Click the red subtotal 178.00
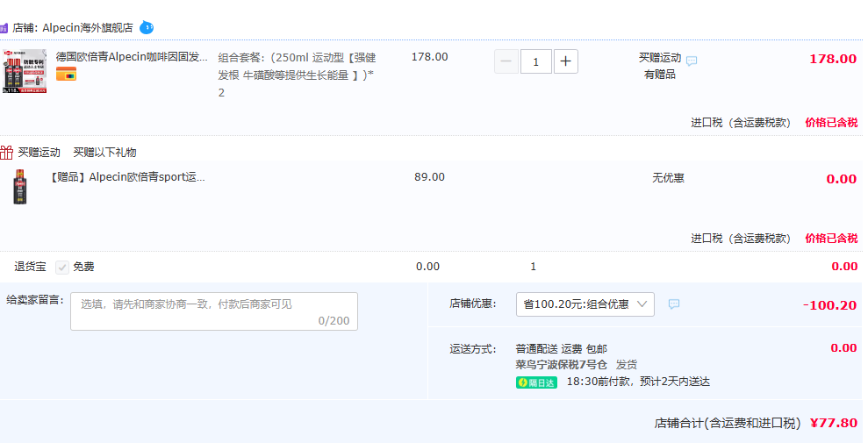The height and width of the screenshot is (443, 868). click(833, 59)
